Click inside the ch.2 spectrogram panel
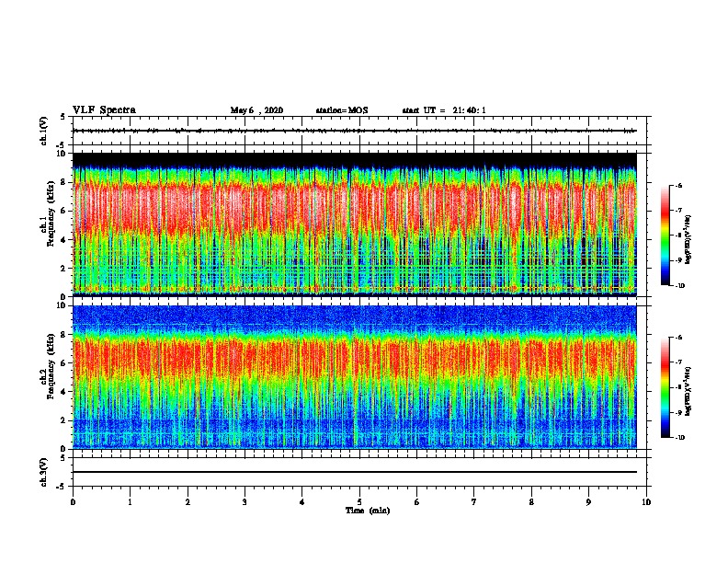This screenshot has height=563, width=728. click(x=354, y=377)
